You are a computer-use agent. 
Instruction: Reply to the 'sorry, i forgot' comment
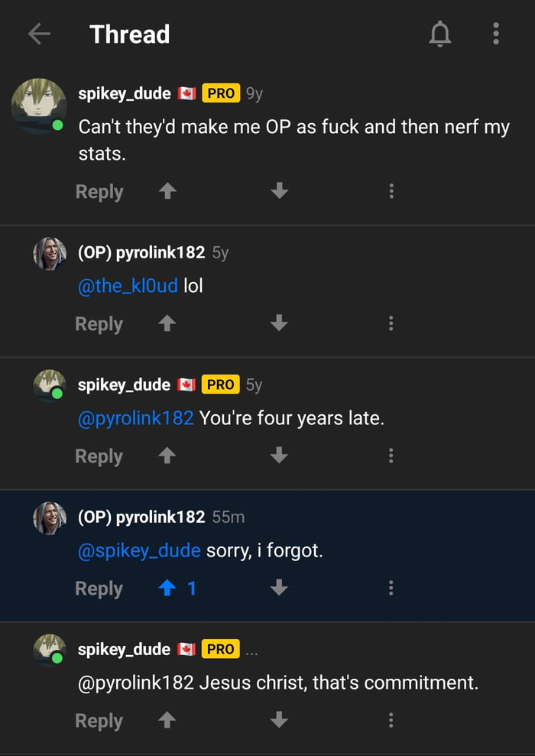click(99, 588)
